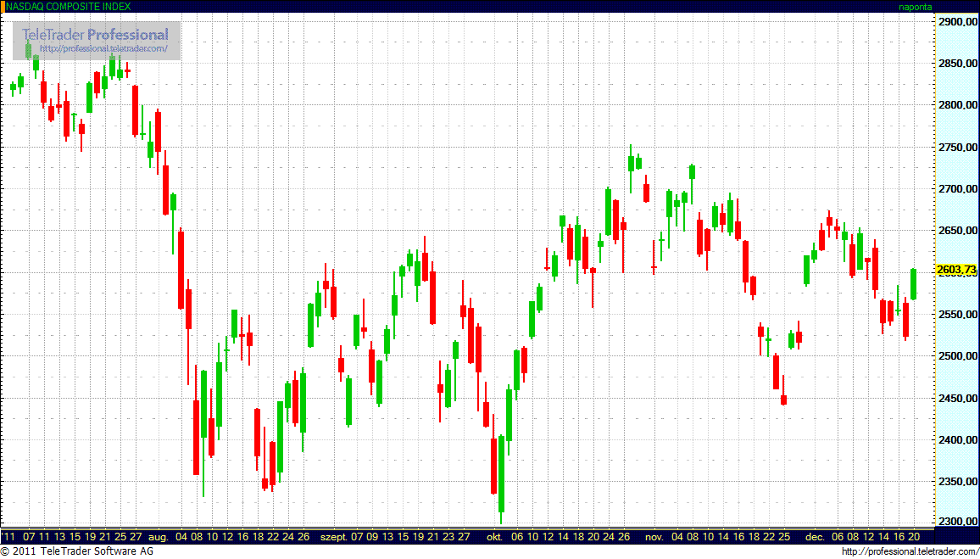Image resolution: width=980 pixels, height=559 pixels.
Task: Click the NASDAQ COMPOSITE INDEX chart title
Action: click(x=69, y=7)
